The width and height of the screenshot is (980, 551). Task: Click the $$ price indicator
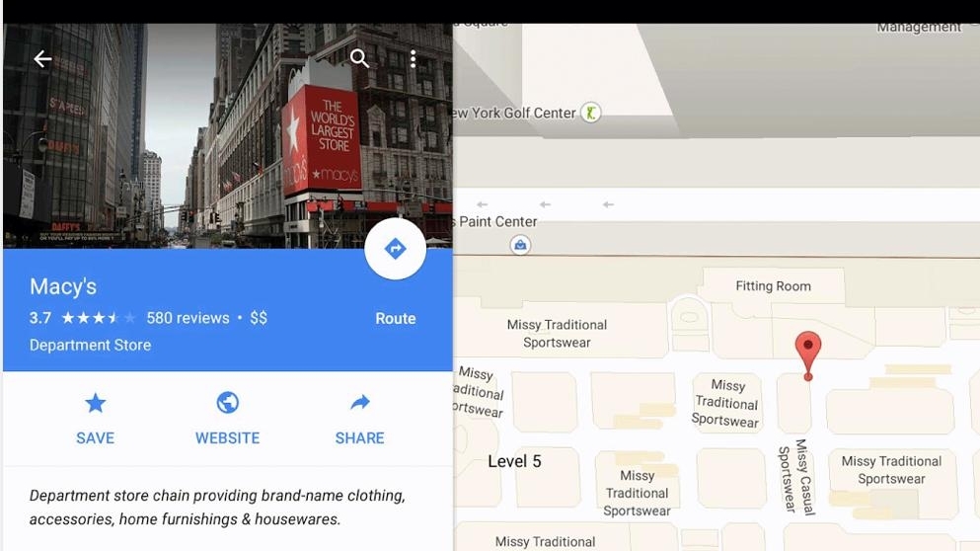(259, 318)
